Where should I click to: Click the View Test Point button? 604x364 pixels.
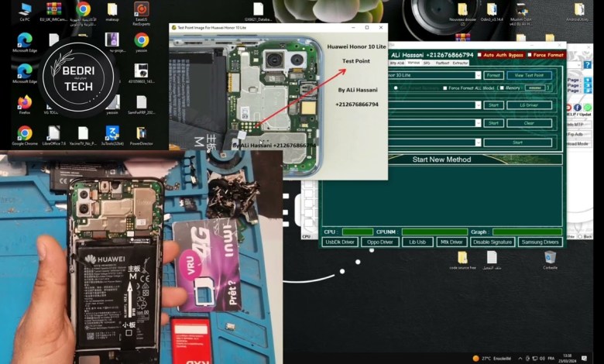529,75
